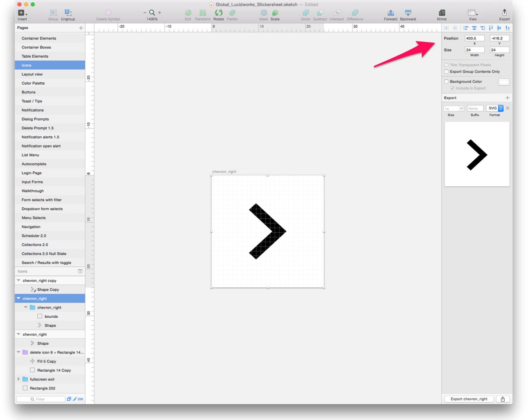This screenshot has height=420, width=531.
Task: Align layers horizontally centered
Action: tap(474, 28)
